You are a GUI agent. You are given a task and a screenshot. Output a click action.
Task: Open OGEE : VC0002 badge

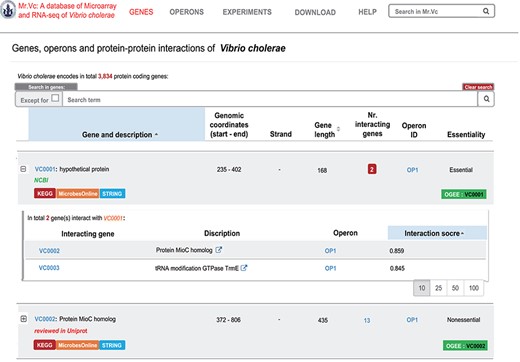[465, 346]
